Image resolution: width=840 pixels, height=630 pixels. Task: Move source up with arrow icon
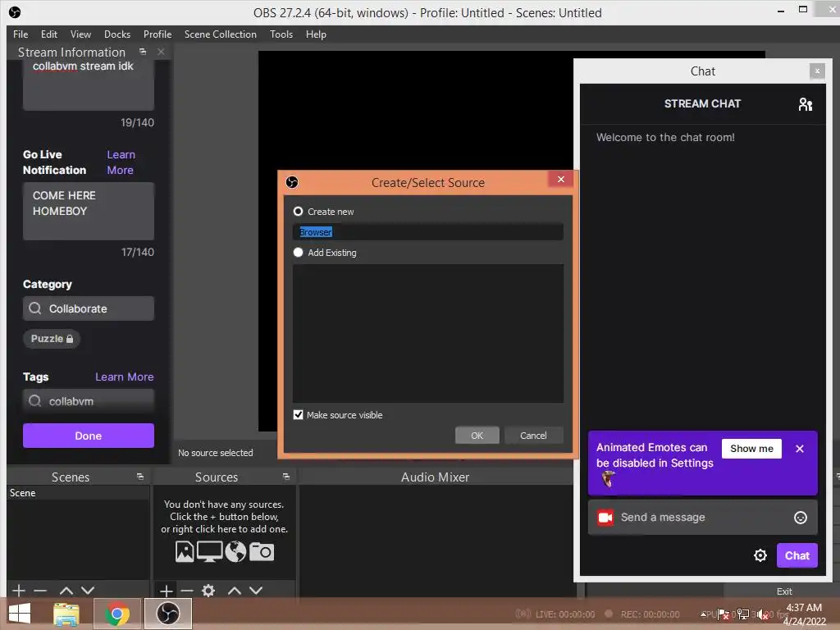tap(234, 591)
